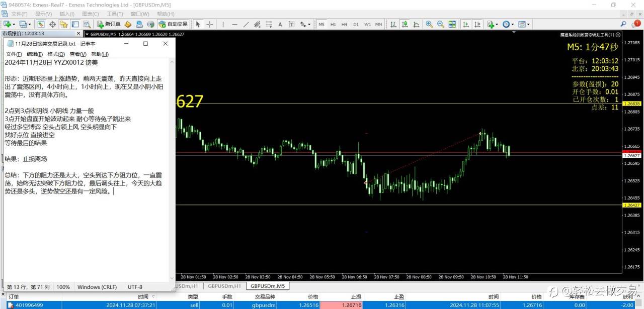Select the GBPUSDm,M5 chart tab
644x309 pixels.
tap(268, 286)
